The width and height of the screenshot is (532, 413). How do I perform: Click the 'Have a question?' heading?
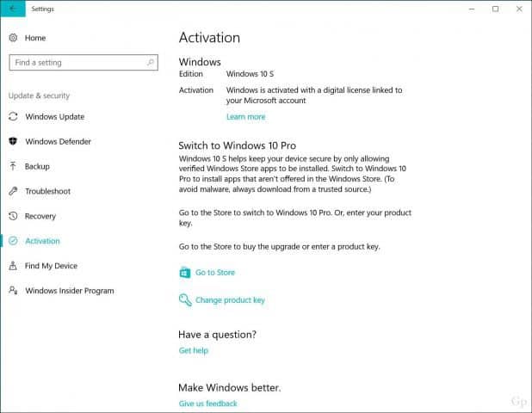pos(217,335)
